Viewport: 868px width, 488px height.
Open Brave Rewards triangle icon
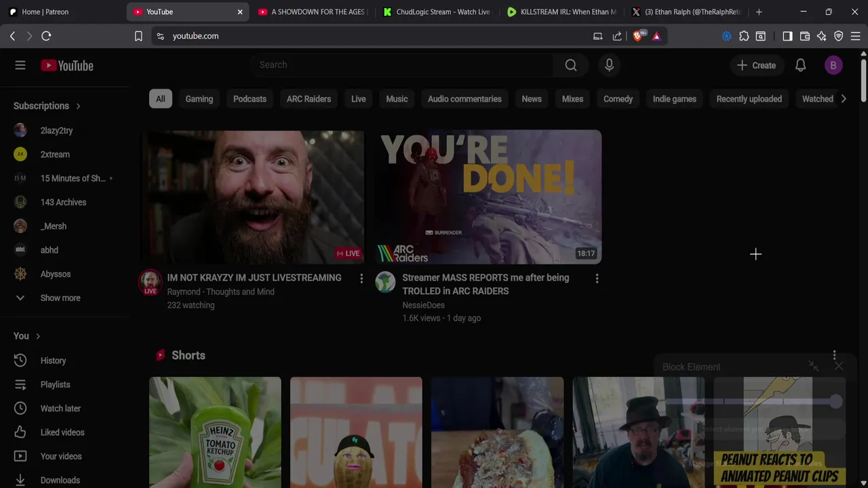pyautogui.click(x=656, y=36)
